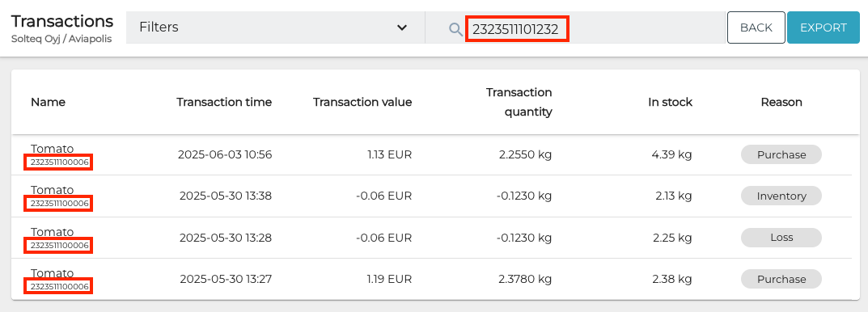Click the In stock column header
Screen dimensions: 868x312
(x=671, y=102)
